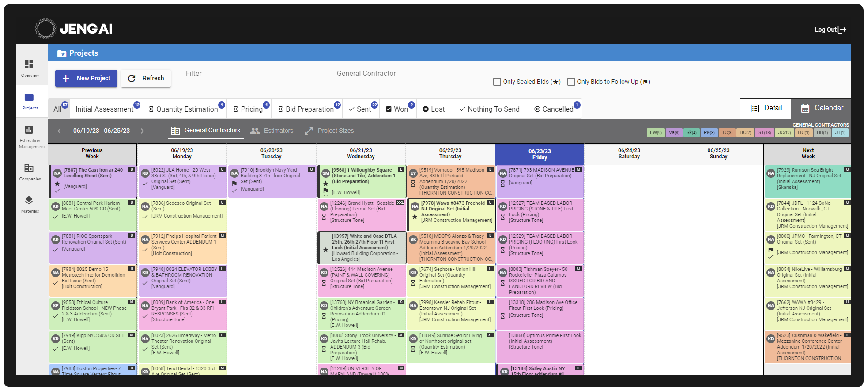The width and height of the screenshot is (868, 390).
Task: Group calendar by Project Sizes
Action: coord(329,131)
